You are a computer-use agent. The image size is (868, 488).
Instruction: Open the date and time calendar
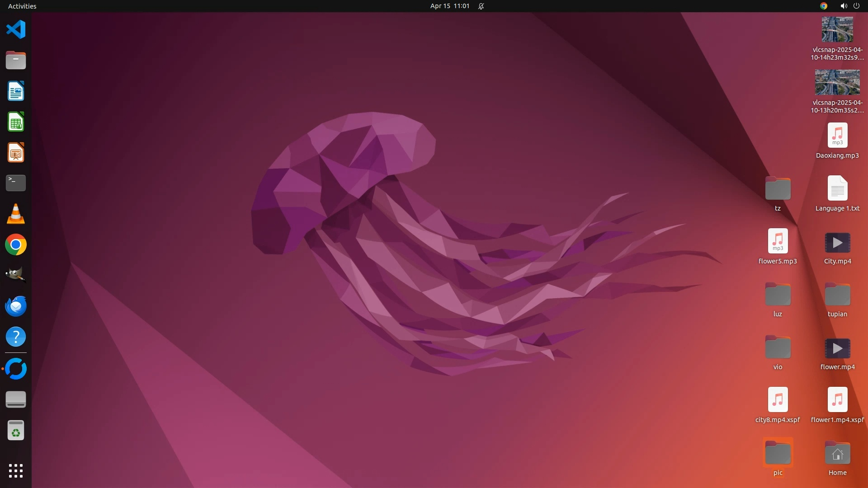click(449, 6)
